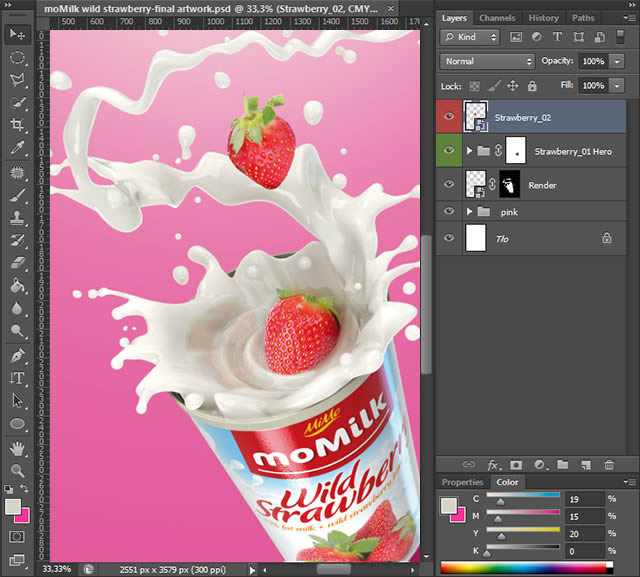Open the Kind filter dropdown
This screenshot has width=640, height=577.
pyautogui.click(x=470, y=37)
